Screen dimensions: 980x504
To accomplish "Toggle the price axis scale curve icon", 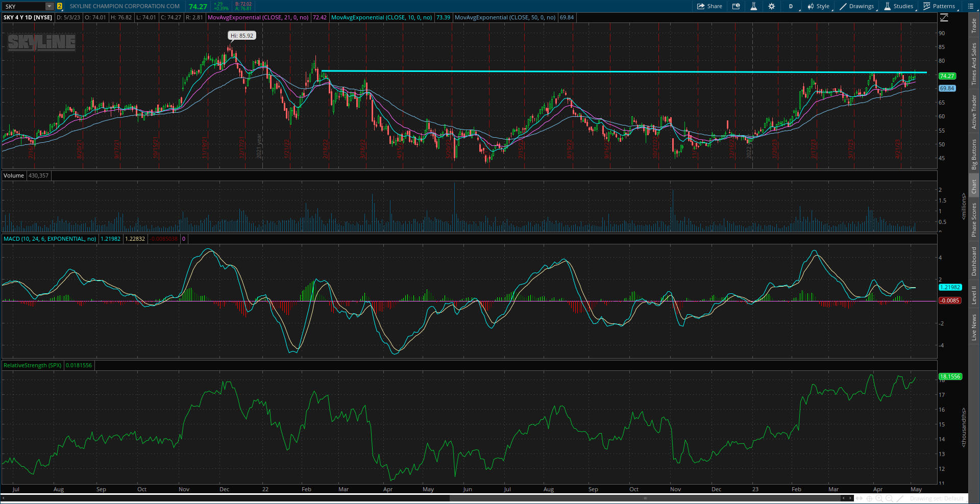I will pyautogui.click(x=944, y=18).
